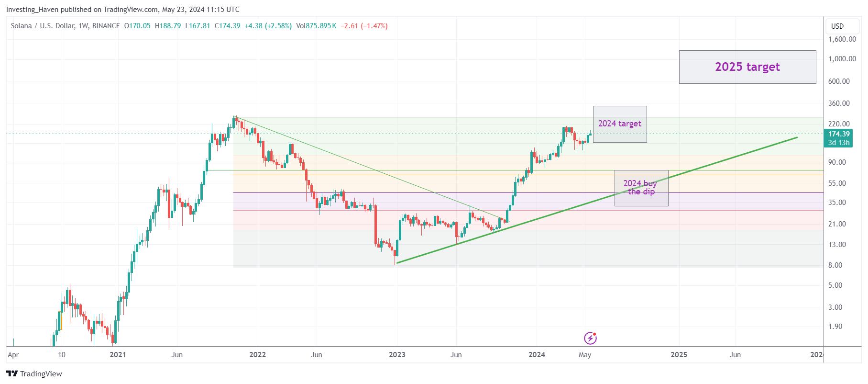Click the 2023 label on time axis

click(x=397, y=355)
